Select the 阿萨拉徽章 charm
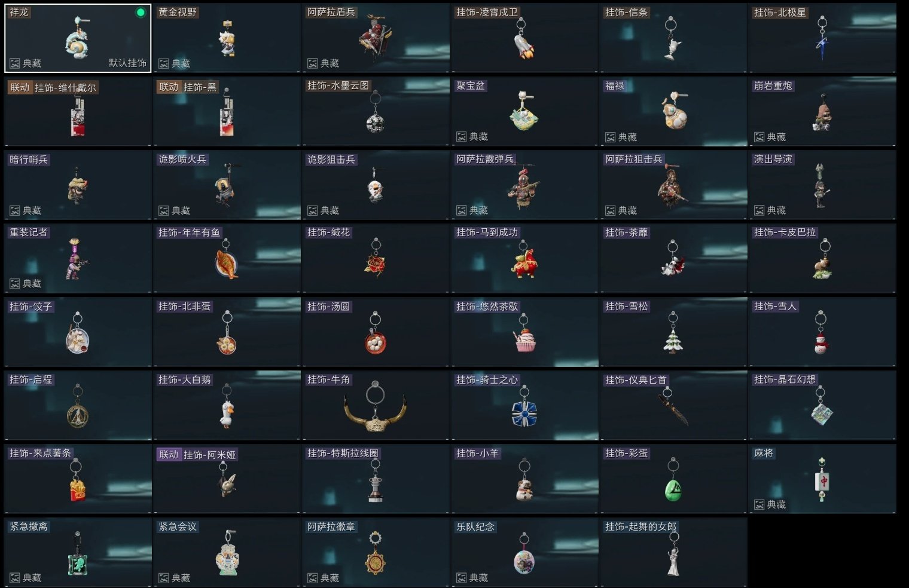This screenshot has height=588, width=909. point(376,552)
